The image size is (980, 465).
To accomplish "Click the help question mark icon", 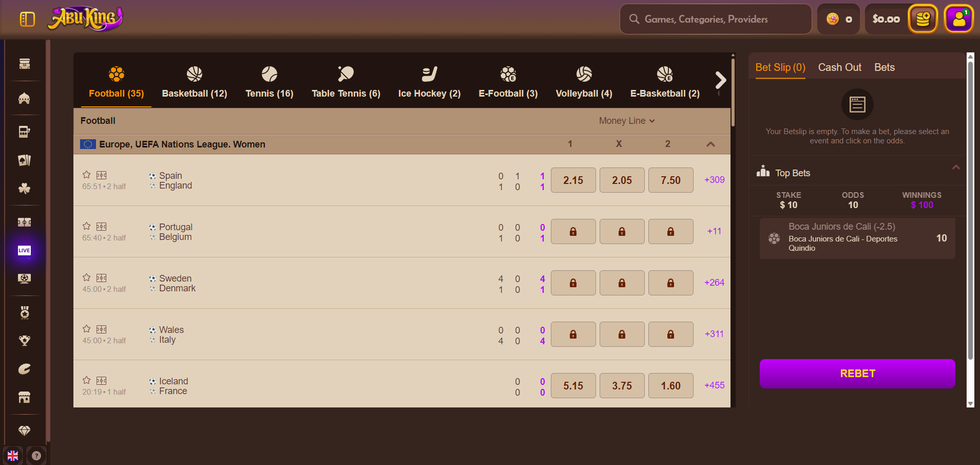I will click(36, 456).
